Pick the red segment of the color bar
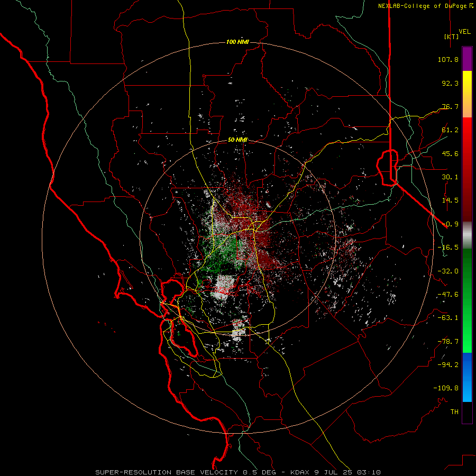The width and height of the screenshot is (476, 476). [x=467, y=169]
